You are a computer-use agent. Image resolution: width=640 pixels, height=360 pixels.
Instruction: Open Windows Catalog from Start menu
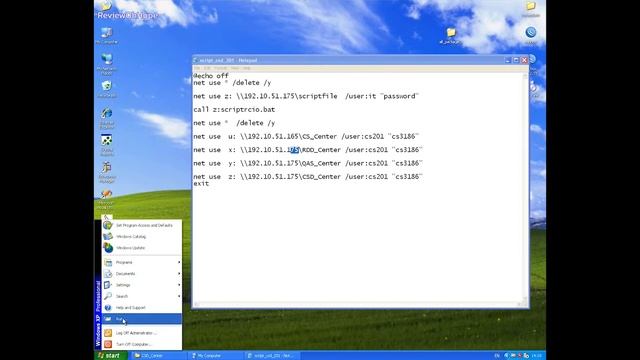click(142, 236)
